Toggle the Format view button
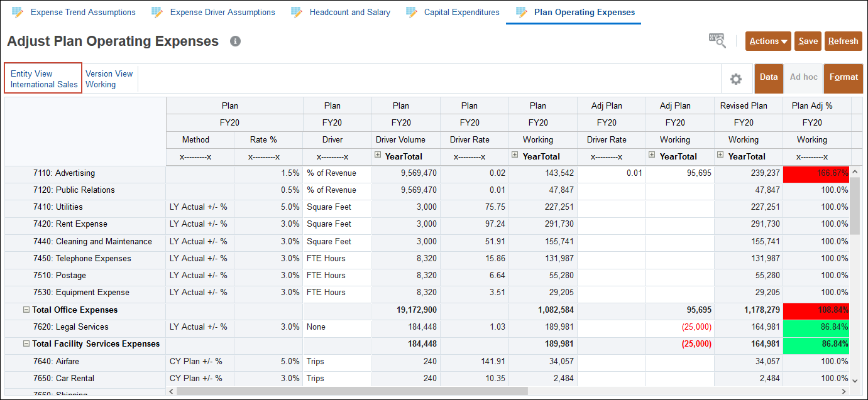The height and width of the screenshot is (400, 868). tap(843, 77)
